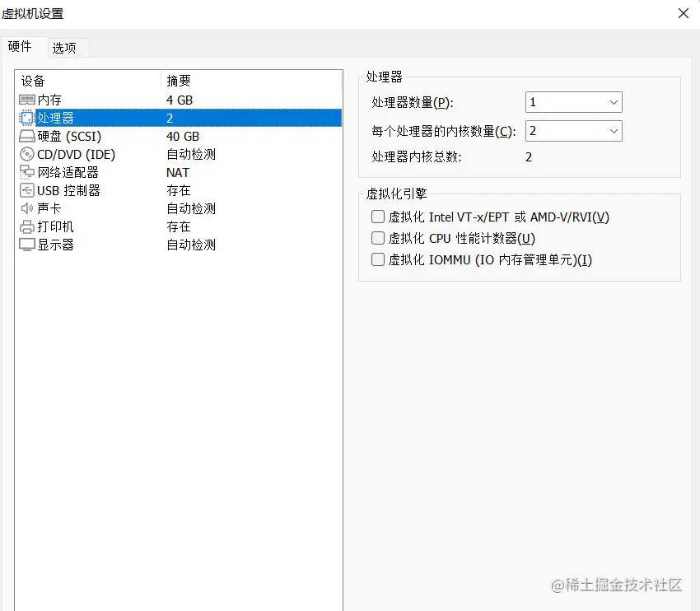Open the CD/DVD (IDE) device entry
This screenshot has width=700, height=611.
tap(27, 154)
